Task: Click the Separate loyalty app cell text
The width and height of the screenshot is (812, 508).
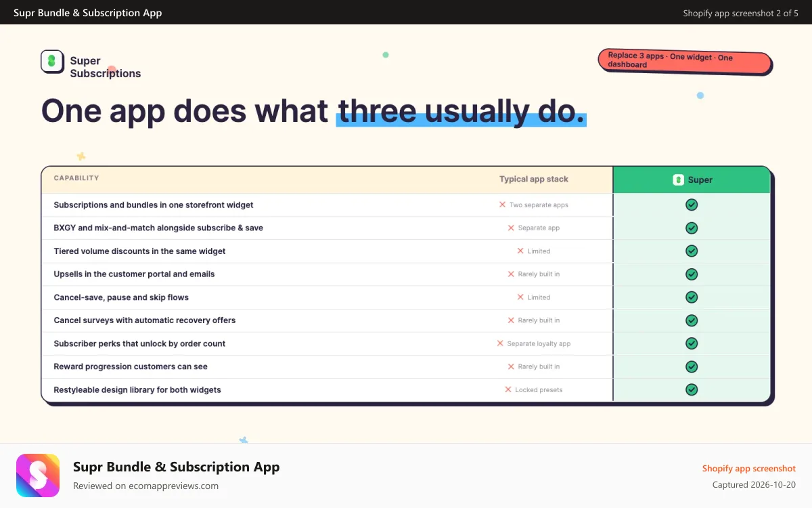Action: pos(539,343)
